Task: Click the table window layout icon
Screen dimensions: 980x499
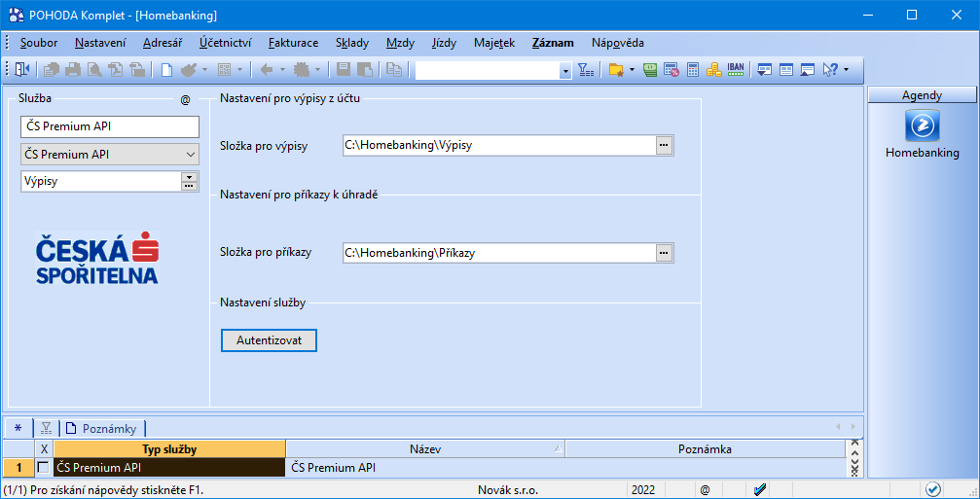Action: coord(785,70)
